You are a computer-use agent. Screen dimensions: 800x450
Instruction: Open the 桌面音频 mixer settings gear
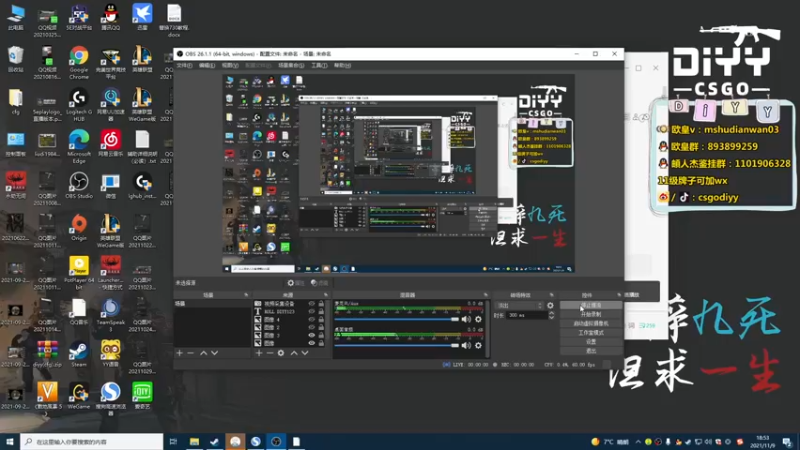(478, 345)
